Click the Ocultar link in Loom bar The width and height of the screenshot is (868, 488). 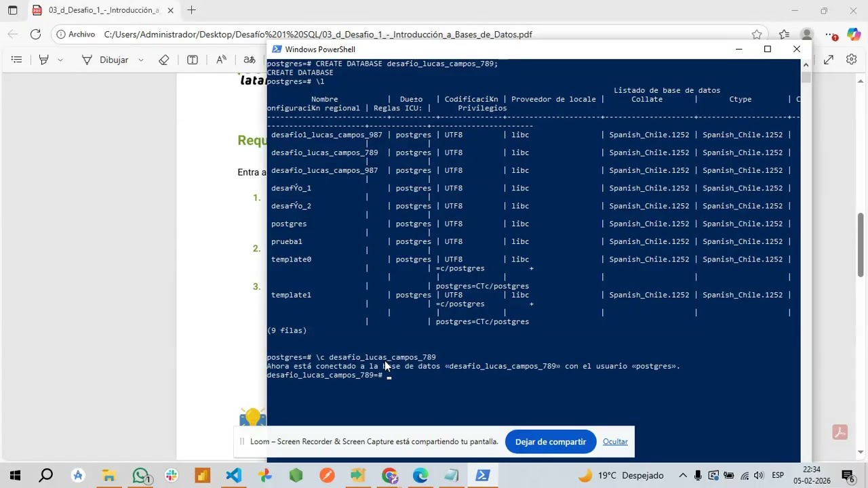tap(615, 442)
